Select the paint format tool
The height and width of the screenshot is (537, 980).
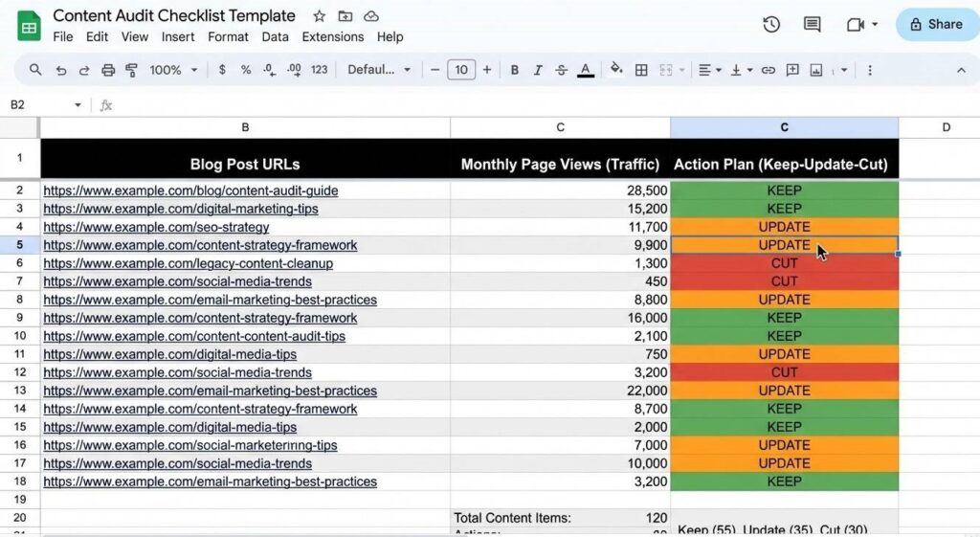pyautogui.click(x=131, y=70)
